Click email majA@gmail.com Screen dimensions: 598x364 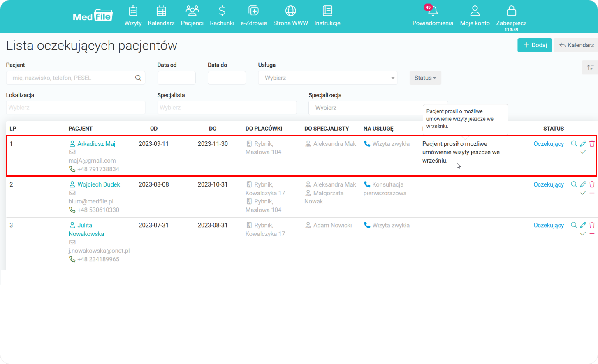92,161
